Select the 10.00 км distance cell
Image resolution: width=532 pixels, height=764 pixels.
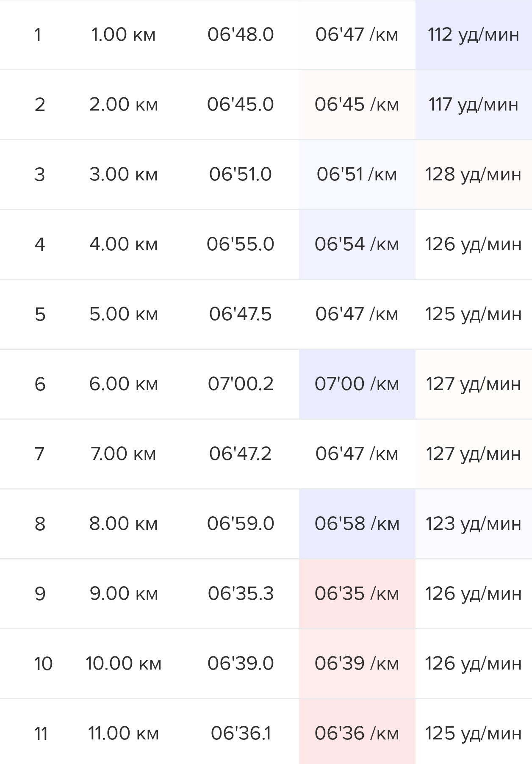[123, 664]
